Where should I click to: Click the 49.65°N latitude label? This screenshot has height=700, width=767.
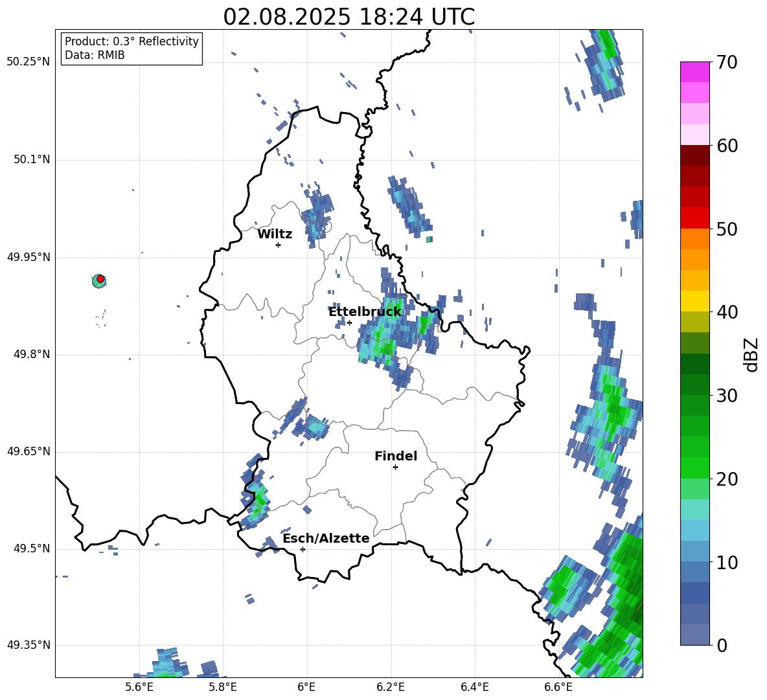29,451
